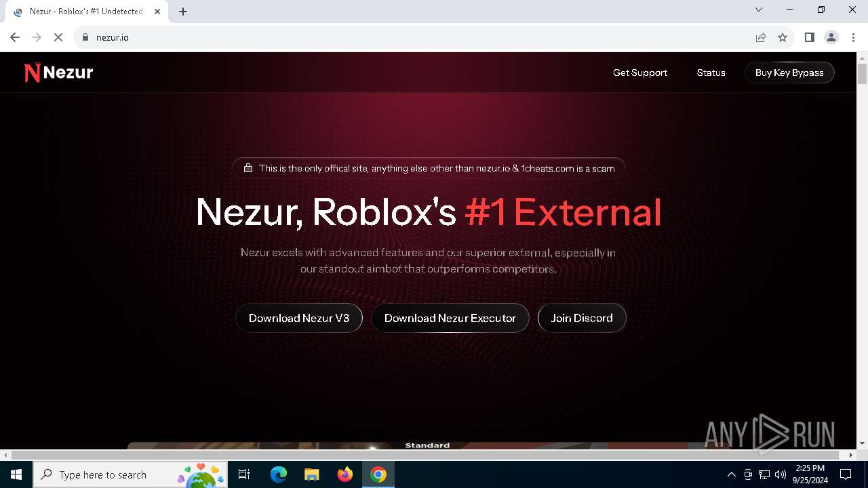Screen dimensions: 868x488
Task: Open the tab search chevron
Action: [759, 9]
